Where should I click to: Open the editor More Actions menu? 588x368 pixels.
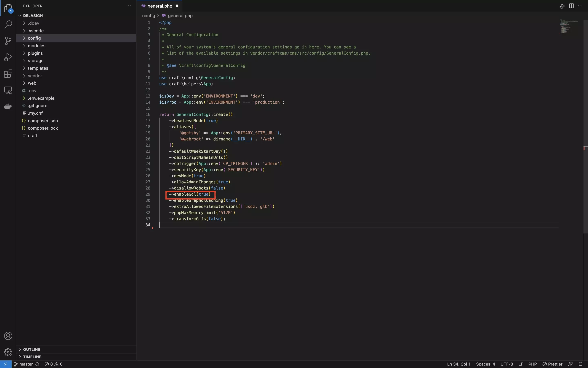[x=580, y=6]
